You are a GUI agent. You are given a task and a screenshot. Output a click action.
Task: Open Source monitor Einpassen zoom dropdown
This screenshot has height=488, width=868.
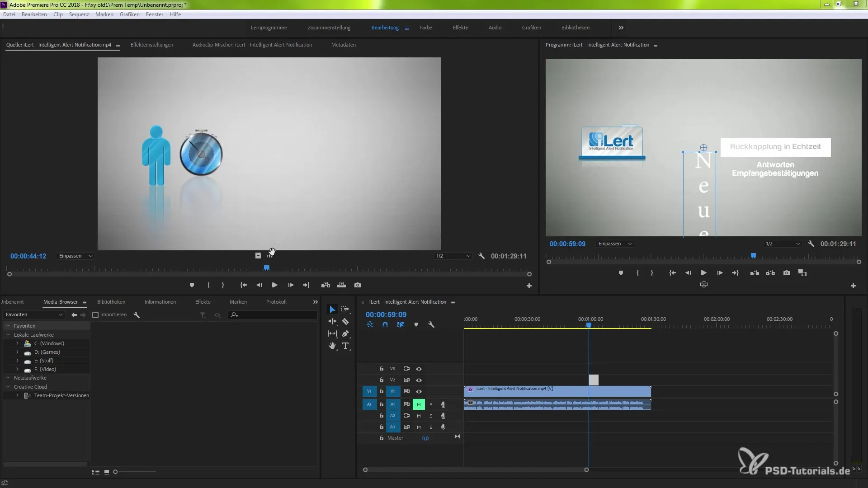75,256
